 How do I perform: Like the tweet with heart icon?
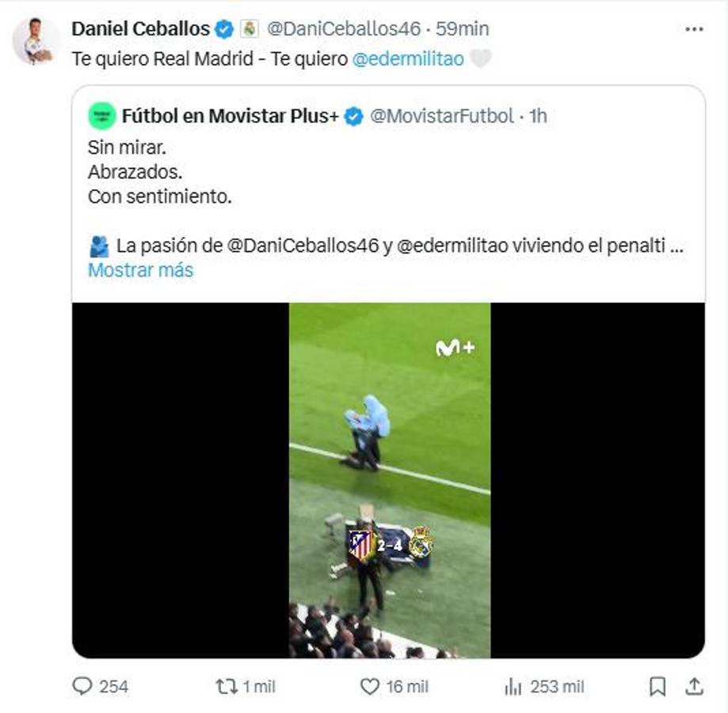click(x=370, y=686)
